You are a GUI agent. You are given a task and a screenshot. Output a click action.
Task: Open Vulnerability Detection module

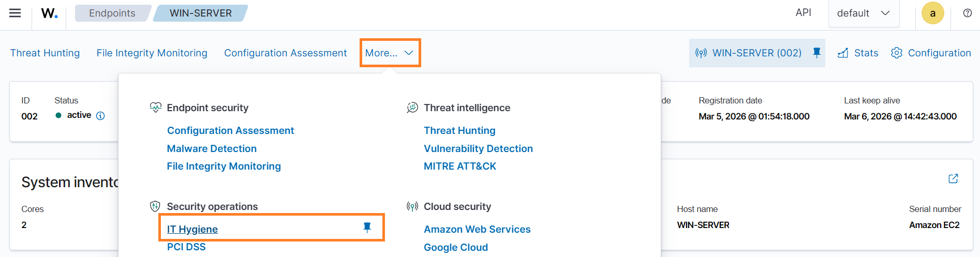(478, 148)
